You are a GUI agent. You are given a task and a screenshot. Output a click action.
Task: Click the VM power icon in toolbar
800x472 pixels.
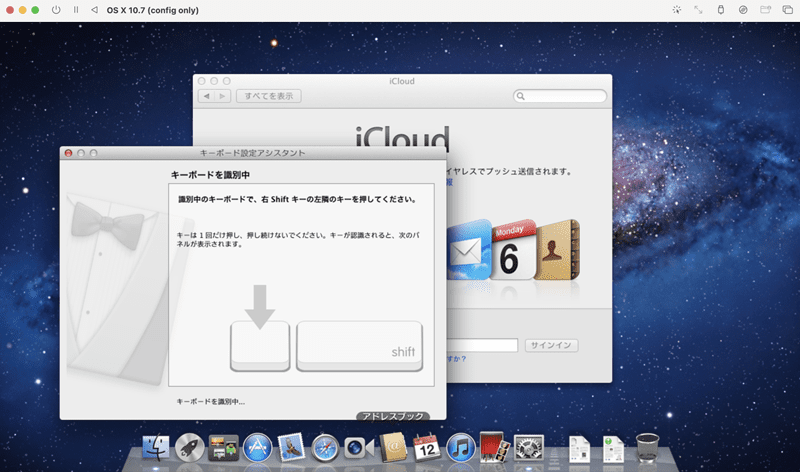point(56,10)
